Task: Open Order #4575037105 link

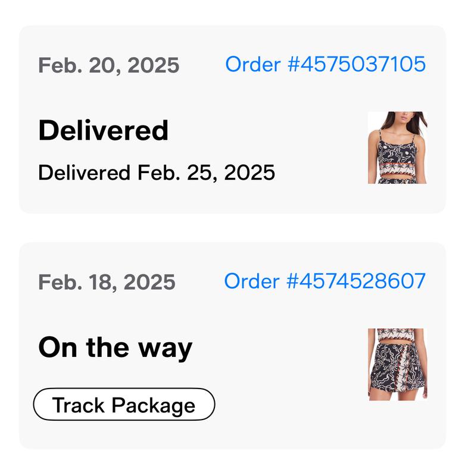Action: tap(325, 64)
